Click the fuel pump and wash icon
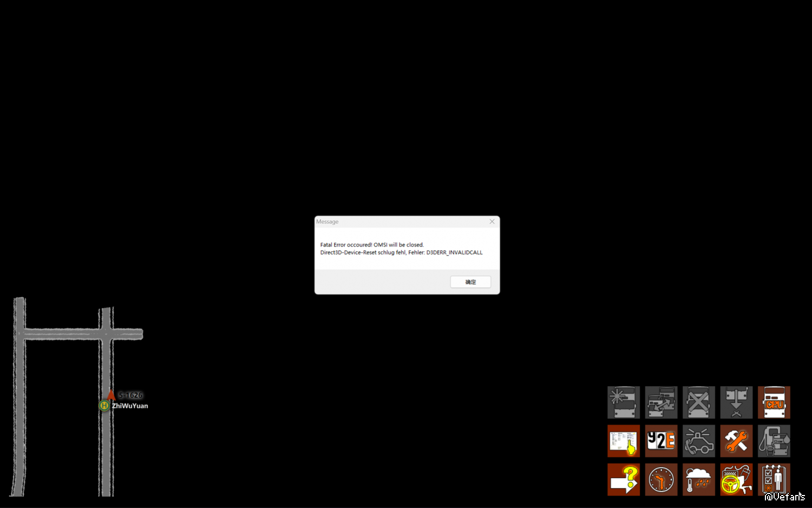812x508 pixels. [x=774, y=441]
